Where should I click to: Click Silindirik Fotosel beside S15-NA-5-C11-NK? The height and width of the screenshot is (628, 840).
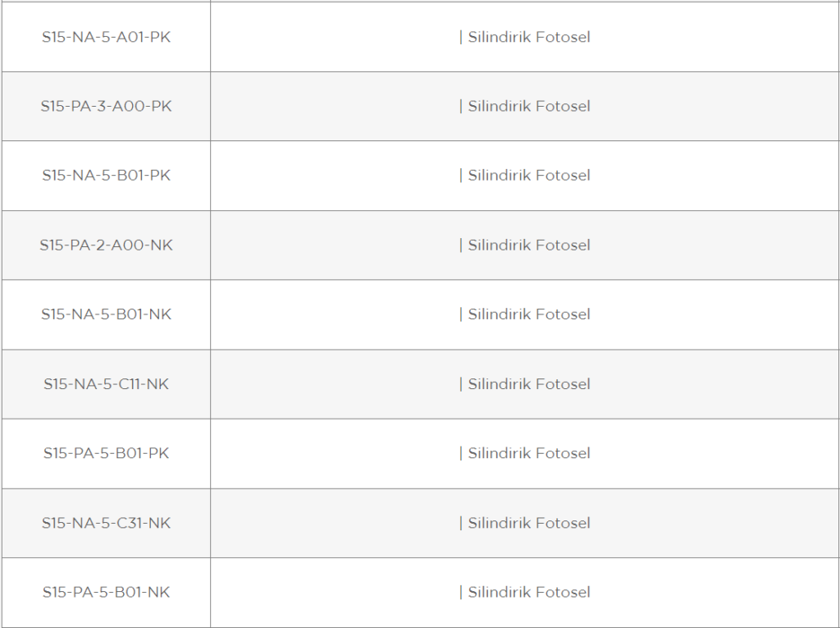coord(529,384)
